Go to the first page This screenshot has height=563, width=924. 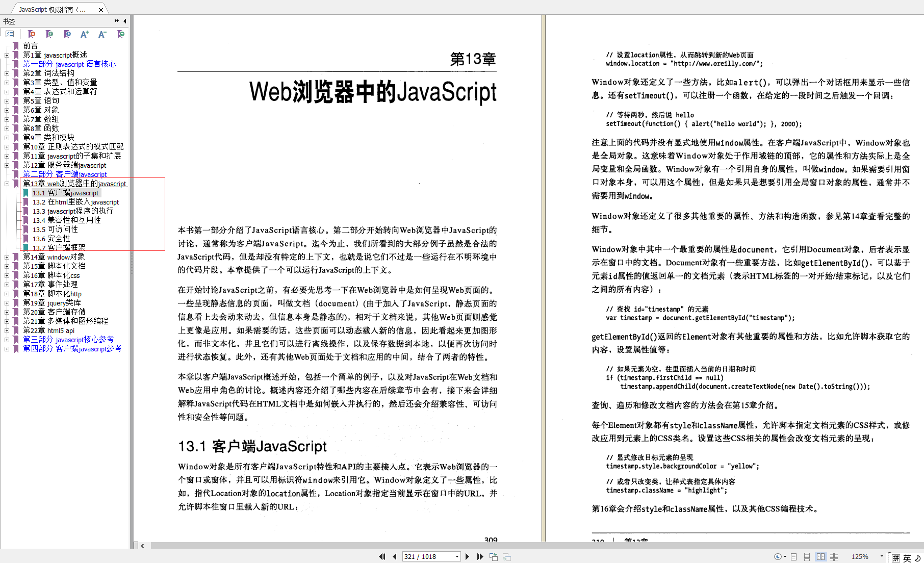coord(381,556)
